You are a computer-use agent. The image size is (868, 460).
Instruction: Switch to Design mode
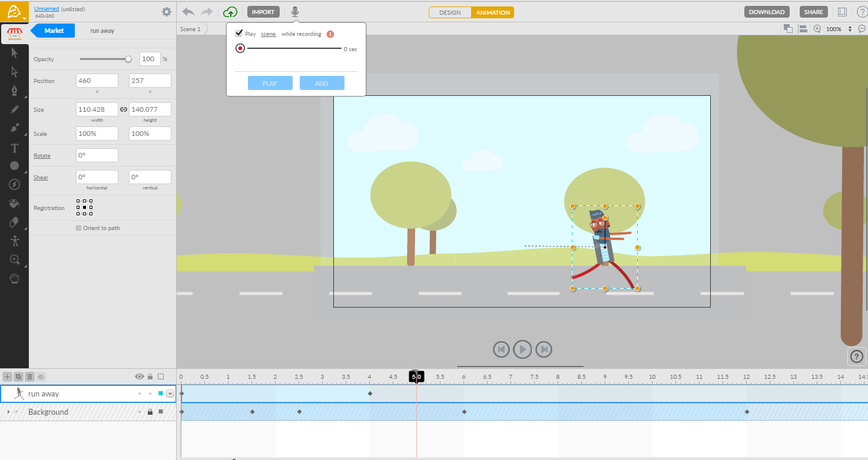click(x=450, y=12)
